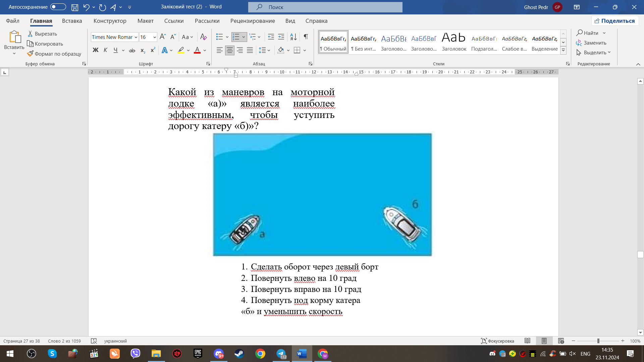Apply paragraph shading fill
Viewport: 644px width, 362px height.
pos(281,50)
